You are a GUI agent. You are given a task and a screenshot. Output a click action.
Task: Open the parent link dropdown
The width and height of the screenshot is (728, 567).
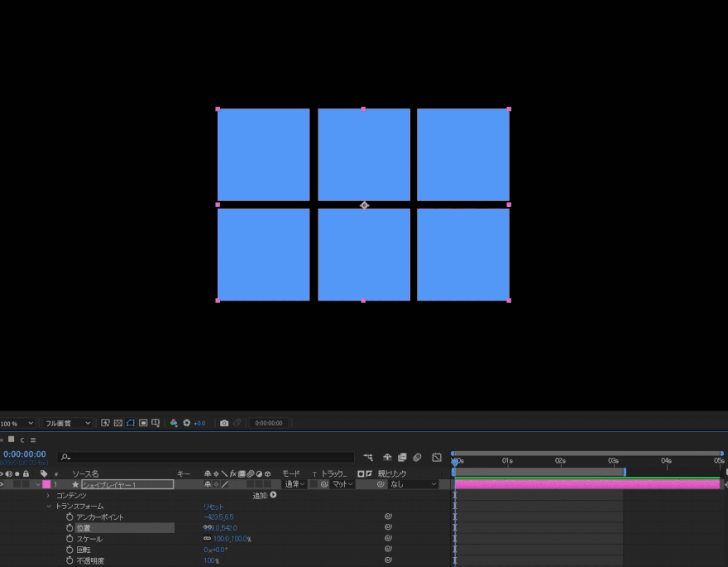click(412, 484)
